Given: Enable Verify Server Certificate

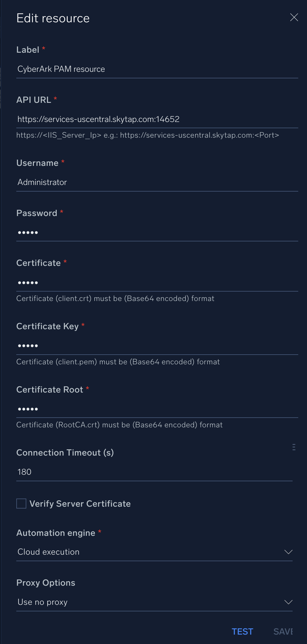Looking at the screenshot, I should 21,504.
